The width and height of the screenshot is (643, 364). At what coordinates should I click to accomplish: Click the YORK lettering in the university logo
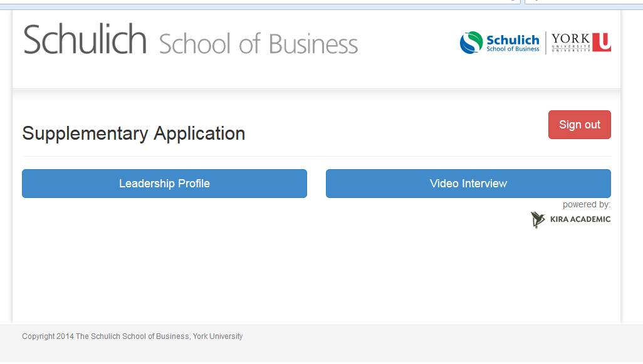pyautogui.click(x=570, y=39)
